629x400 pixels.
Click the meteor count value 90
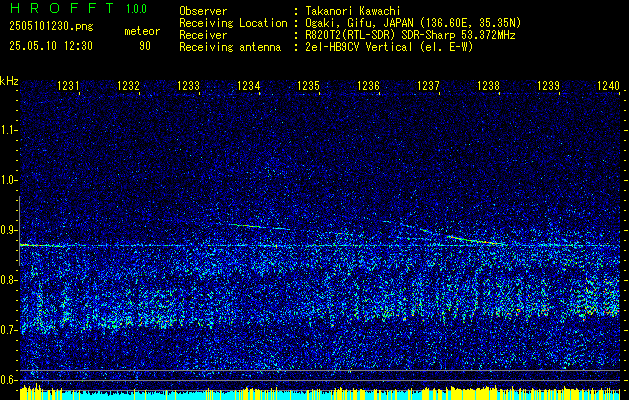click(145, 46)
